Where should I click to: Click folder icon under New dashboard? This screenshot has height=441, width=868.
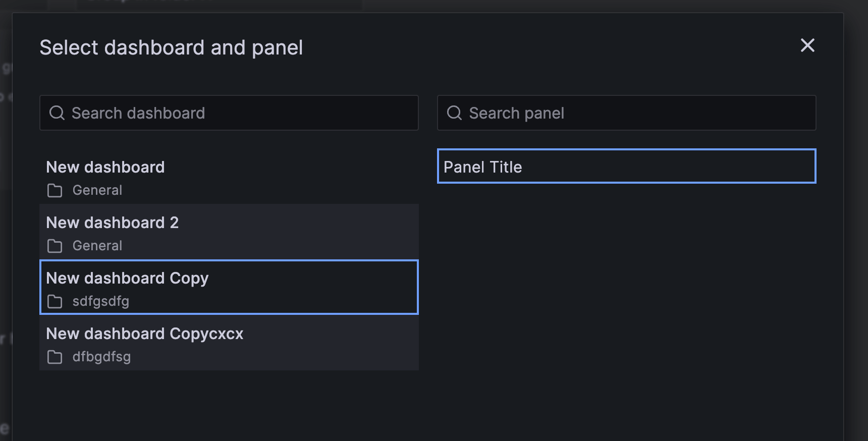point(55,191)
